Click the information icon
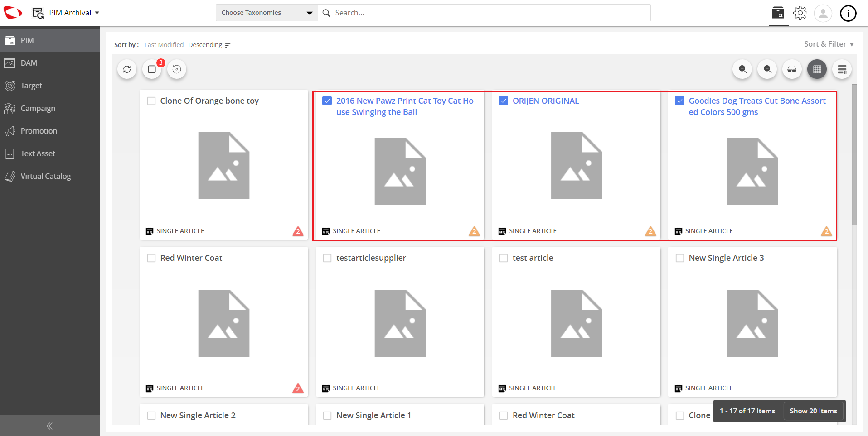This screenshot has width=868, height=436. pos(848,13)
